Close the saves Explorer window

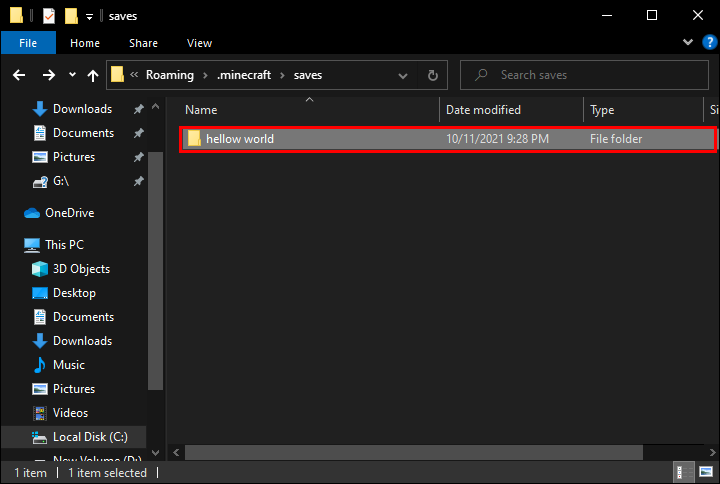pos(697,15)
